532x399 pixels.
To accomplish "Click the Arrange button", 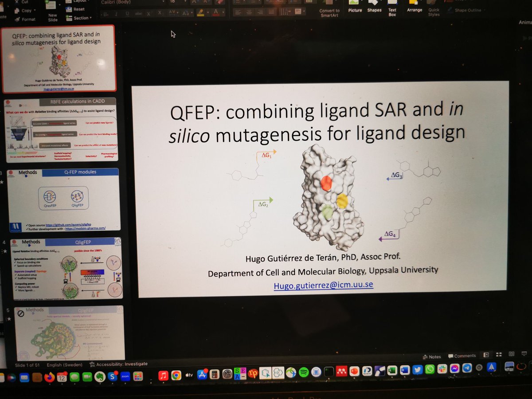I will point(415,7).
